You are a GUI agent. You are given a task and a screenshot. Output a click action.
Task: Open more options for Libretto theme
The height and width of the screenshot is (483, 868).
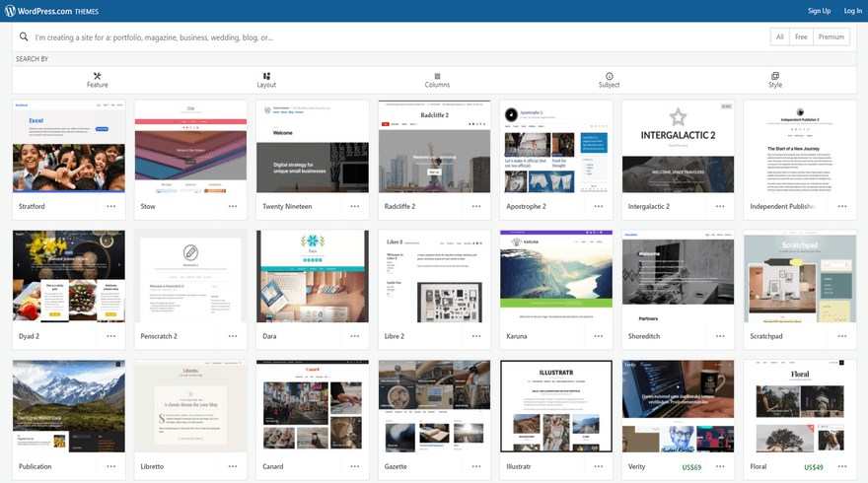[233, 466]
